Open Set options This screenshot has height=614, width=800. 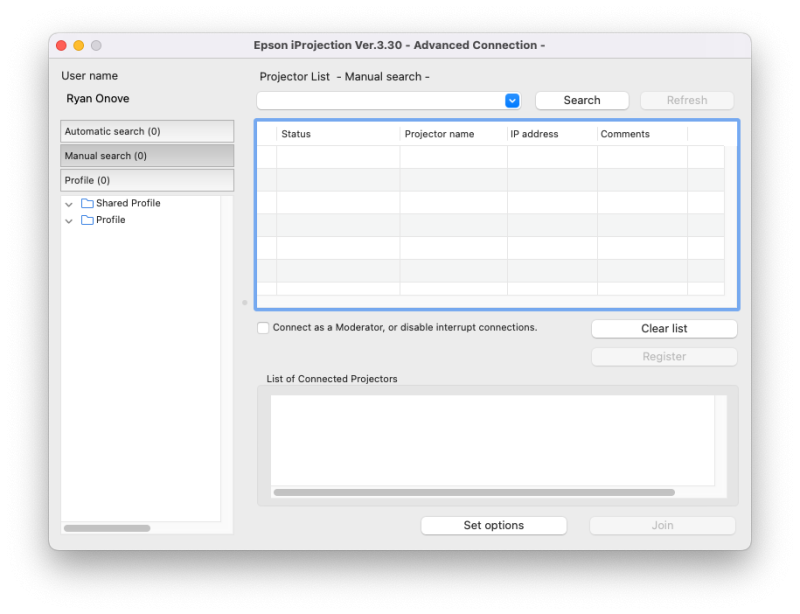(x=493, y=525)
